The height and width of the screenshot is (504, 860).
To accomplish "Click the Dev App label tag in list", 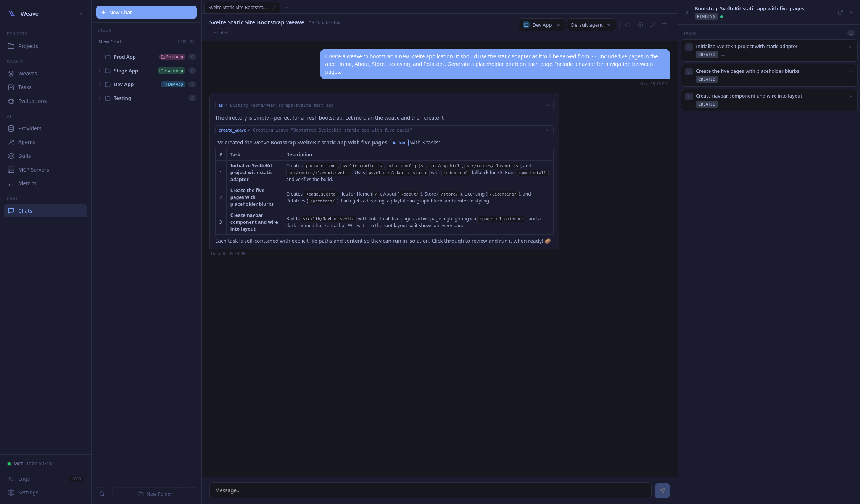I will coord(173,84).
